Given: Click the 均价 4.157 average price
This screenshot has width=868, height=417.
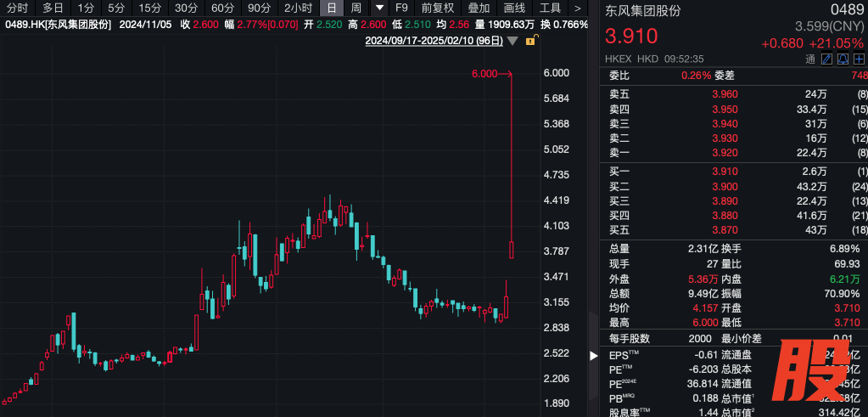Looking at the screenshot, I should [705, 308].
